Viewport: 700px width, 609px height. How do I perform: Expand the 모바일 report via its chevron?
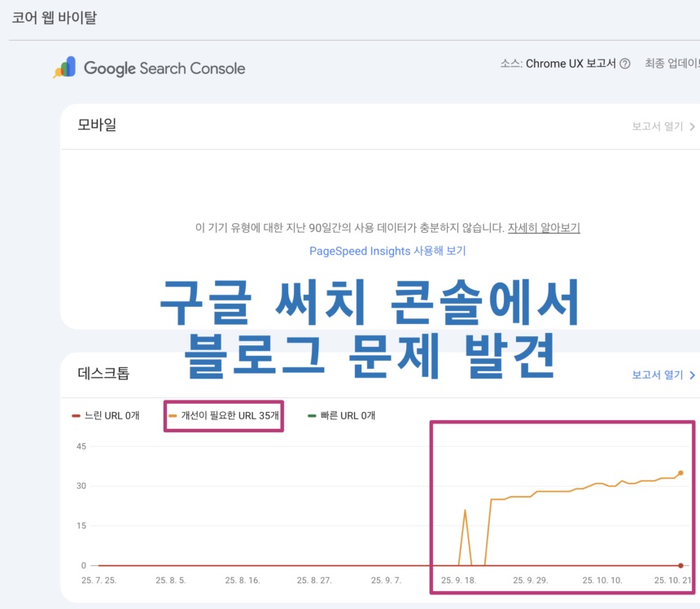point(692,127)
